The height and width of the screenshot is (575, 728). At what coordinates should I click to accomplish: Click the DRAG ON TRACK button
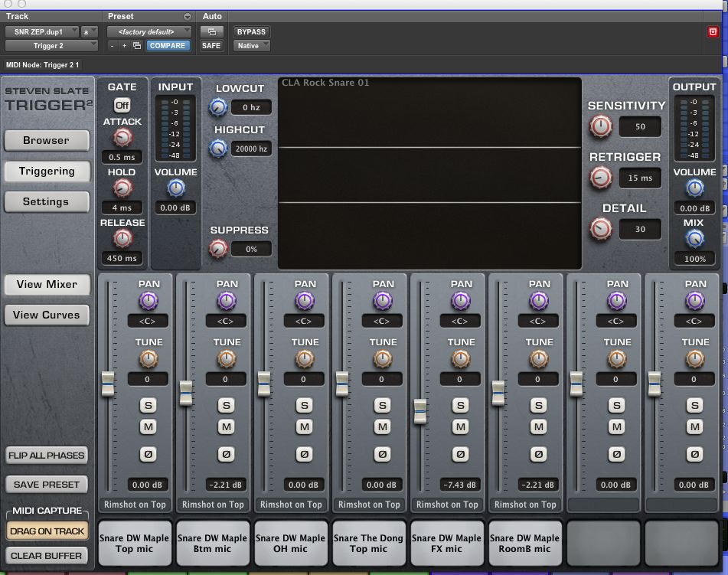(47, 531)
